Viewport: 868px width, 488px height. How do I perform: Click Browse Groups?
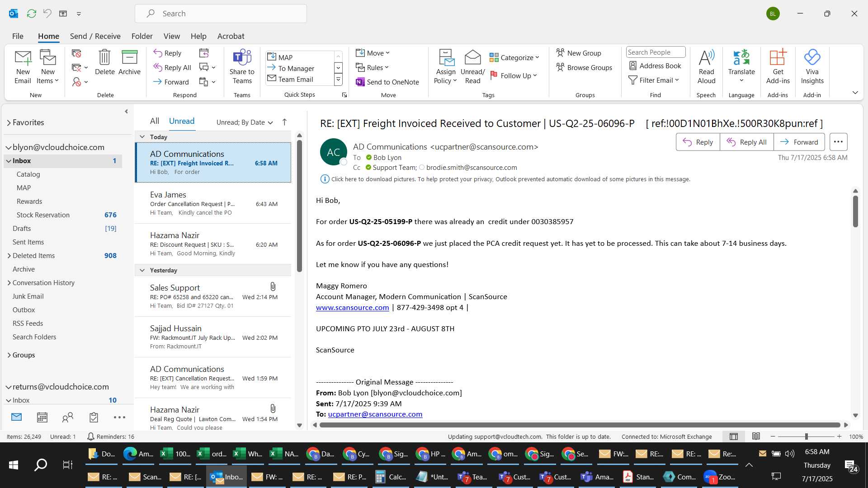(584, 67)
